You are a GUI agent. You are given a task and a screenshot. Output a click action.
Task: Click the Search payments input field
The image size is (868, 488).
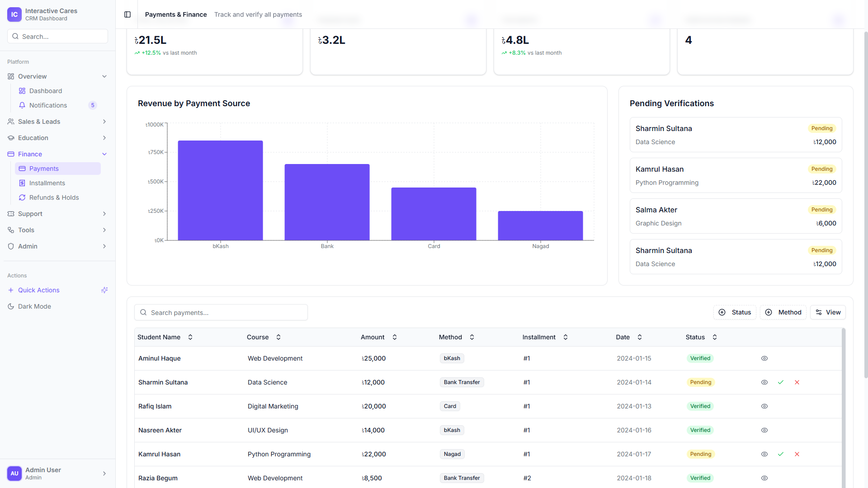tap(221, 312)
